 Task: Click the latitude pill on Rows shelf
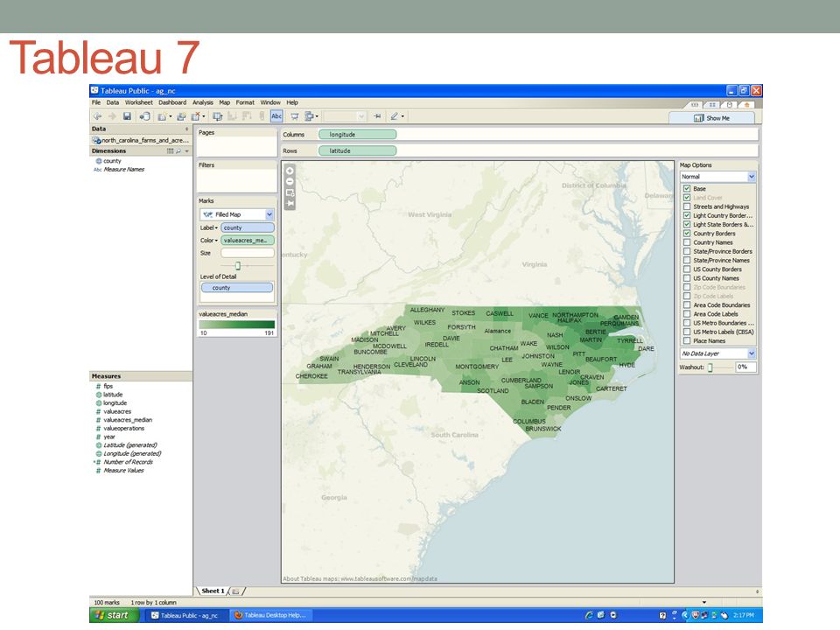[357, 150]
